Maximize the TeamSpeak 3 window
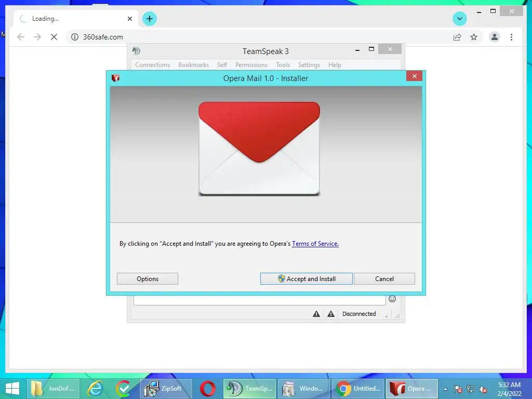 coord(371,49)
